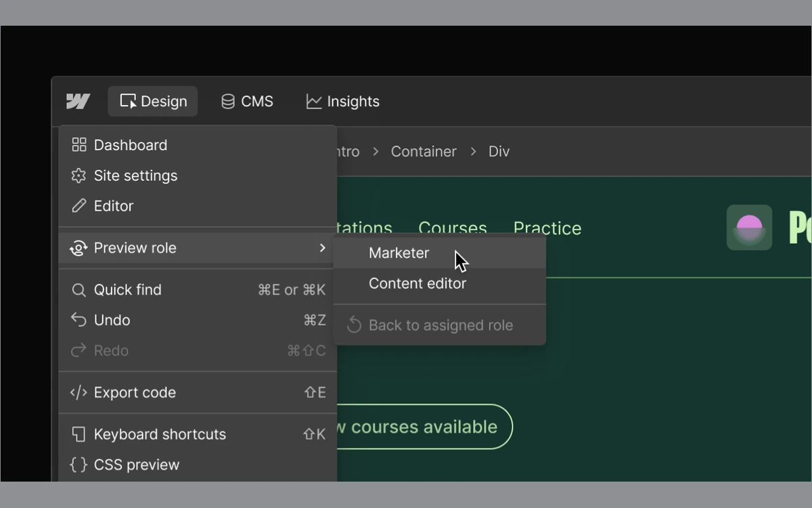Image resolution: width=812 pixels, height=508 pixels.
Task: Click the pink circle logo thumbnail
Action: [749, 228]
